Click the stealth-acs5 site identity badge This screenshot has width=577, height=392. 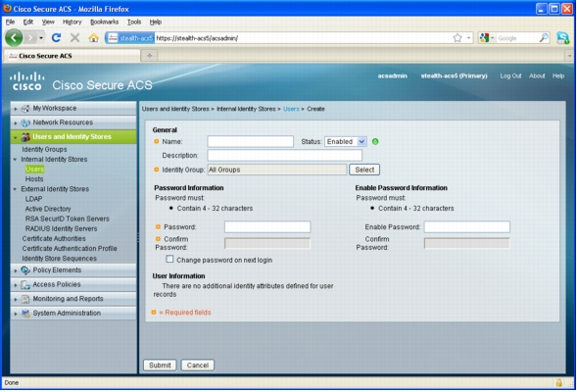coord(130,38)
